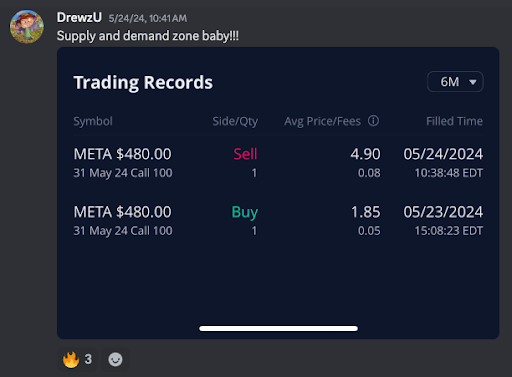Click the info icon beside Avg Price/Fees
This screenshot has height=377, width=512.
(x=373, y=121)
